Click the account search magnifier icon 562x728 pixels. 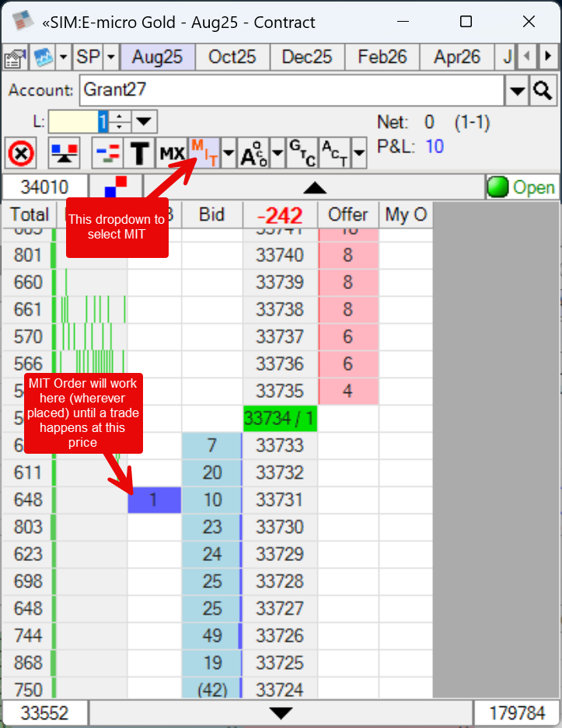(x=542, y=91)
